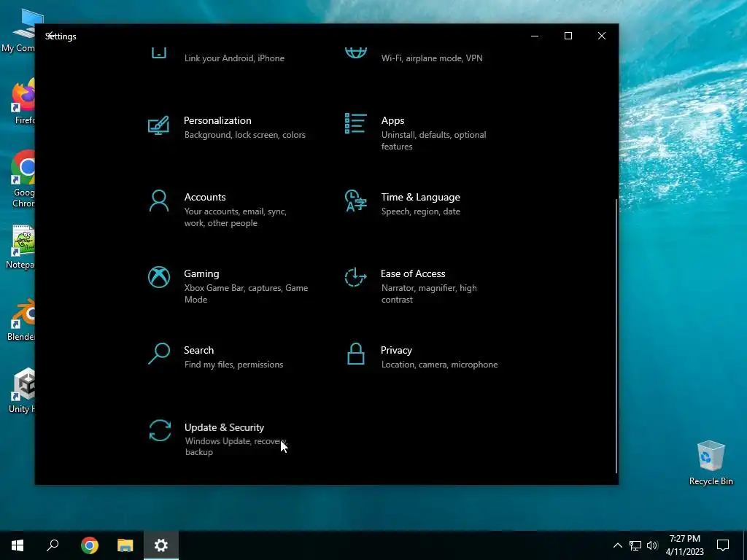
Task: Click Update & Security title
Action: pyautogui.click(x=224, y=427)
